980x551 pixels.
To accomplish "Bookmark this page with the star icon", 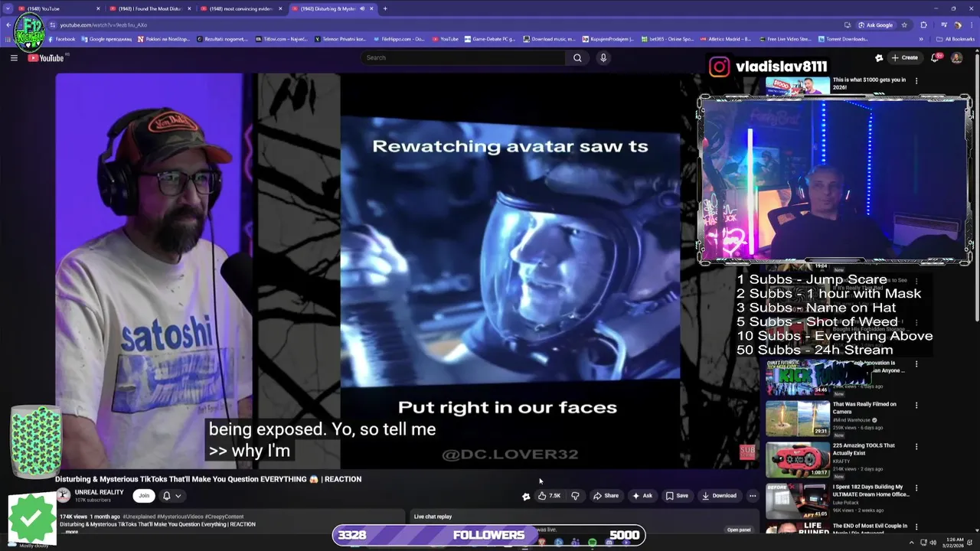I will coord(904,25).
